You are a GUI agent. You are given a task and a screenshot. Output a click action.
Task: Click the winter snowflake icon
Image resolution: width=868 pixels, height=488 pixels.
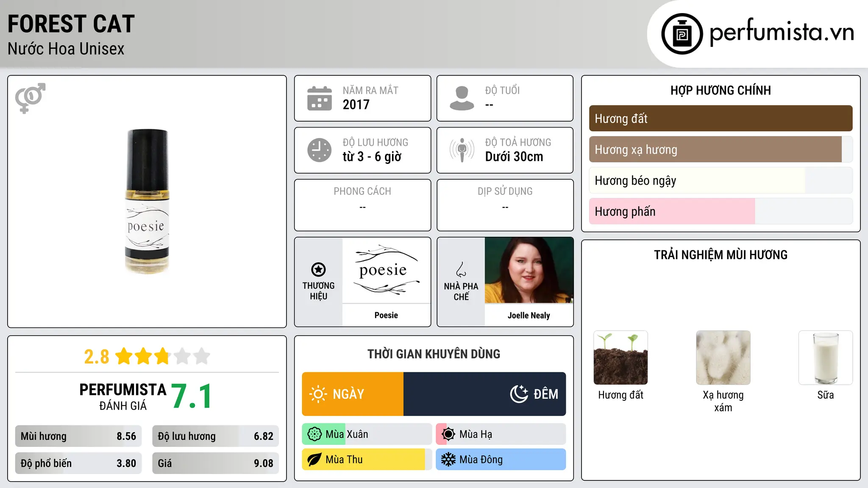pyautogui.click(x=448, y=460)
